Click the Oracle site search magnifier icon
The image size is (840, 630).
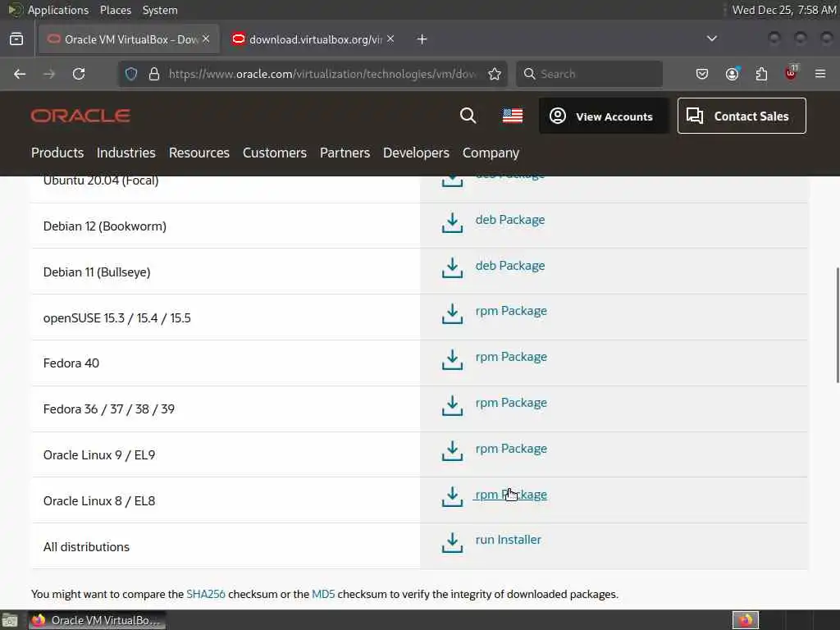point(468,116)
